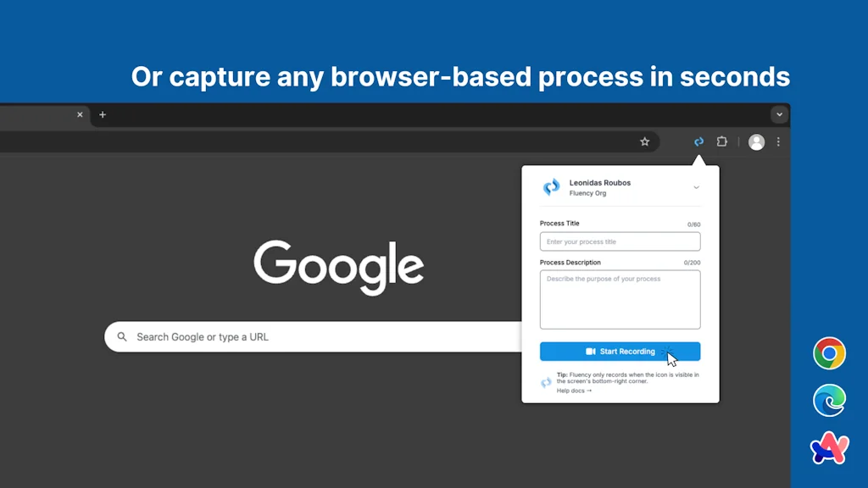Click the Fluency extension icon in toolbar

(x=698, y=141)
